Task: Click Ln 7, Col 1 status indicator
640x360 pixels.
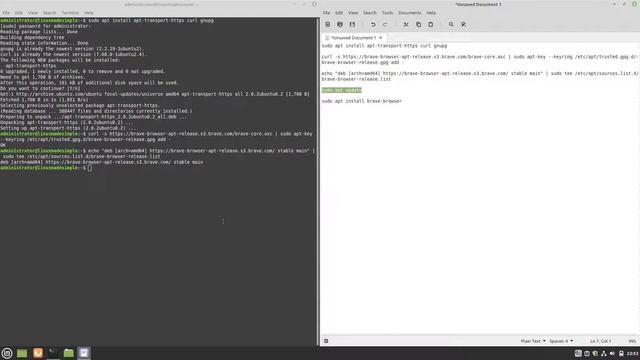Action: coord(600,341)
